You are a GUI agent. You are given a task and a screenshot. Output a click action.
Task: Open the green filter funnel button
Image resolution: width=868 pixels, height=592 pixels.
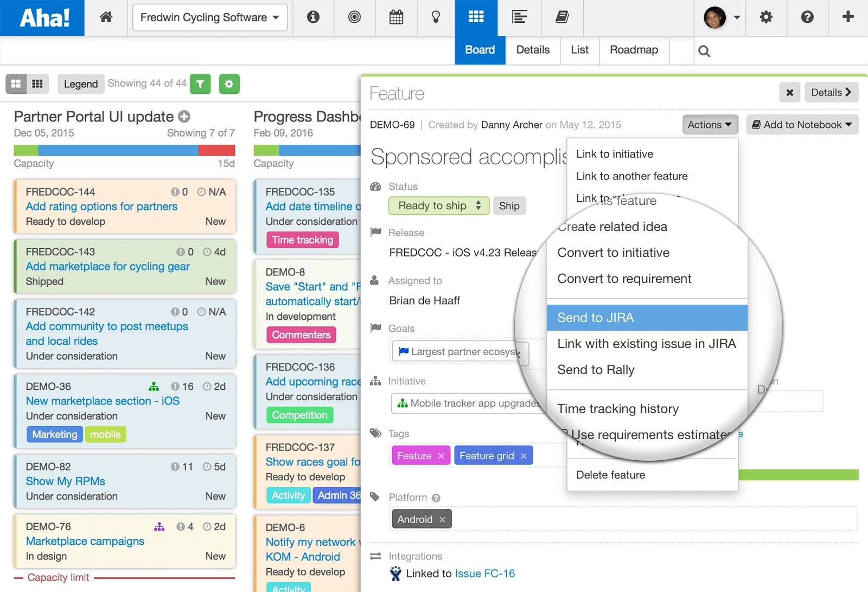pos(201,84)
